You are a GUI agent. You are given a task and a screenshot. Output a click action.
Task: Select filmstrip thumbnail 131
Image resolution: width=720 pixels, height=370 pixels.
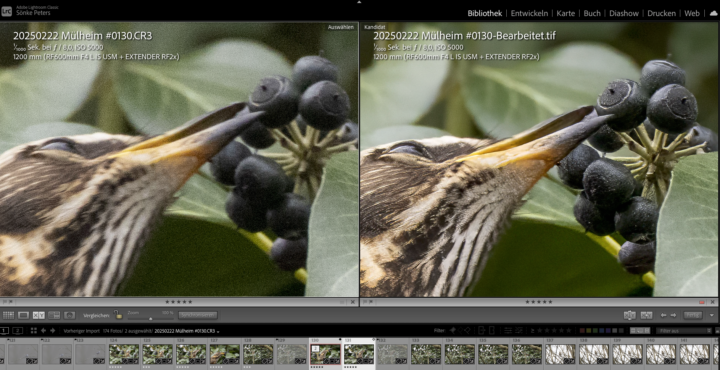(359, 354)
